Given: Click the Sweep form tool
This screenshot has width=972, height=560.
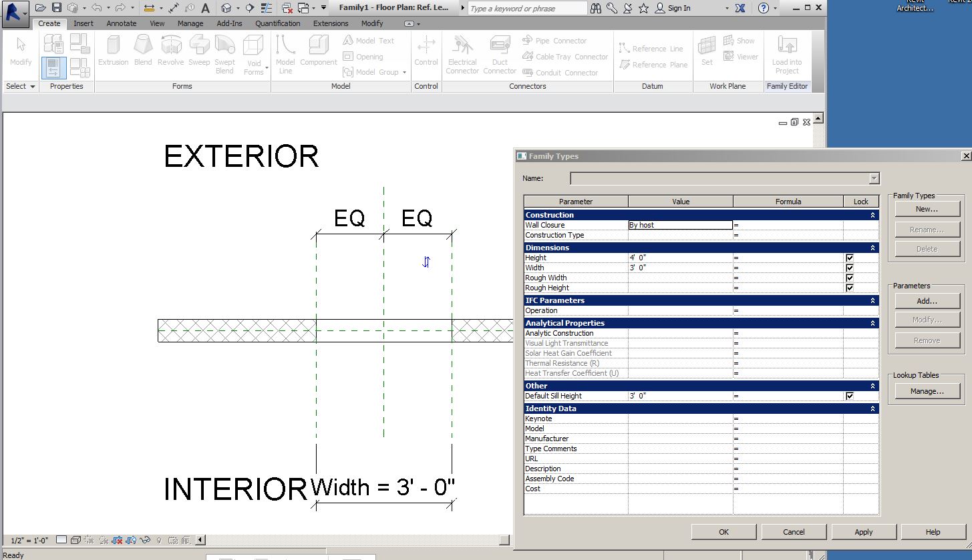Looking at the screenshot, I should 199,51.
